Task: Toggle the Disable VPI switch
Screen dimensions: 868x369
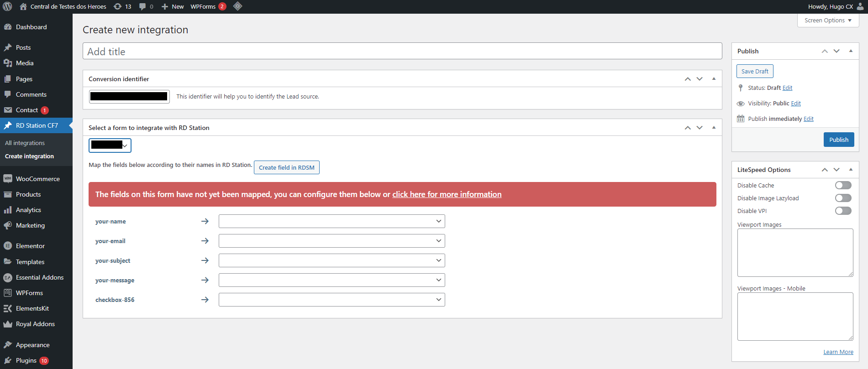Action: (x=843, y=211)
